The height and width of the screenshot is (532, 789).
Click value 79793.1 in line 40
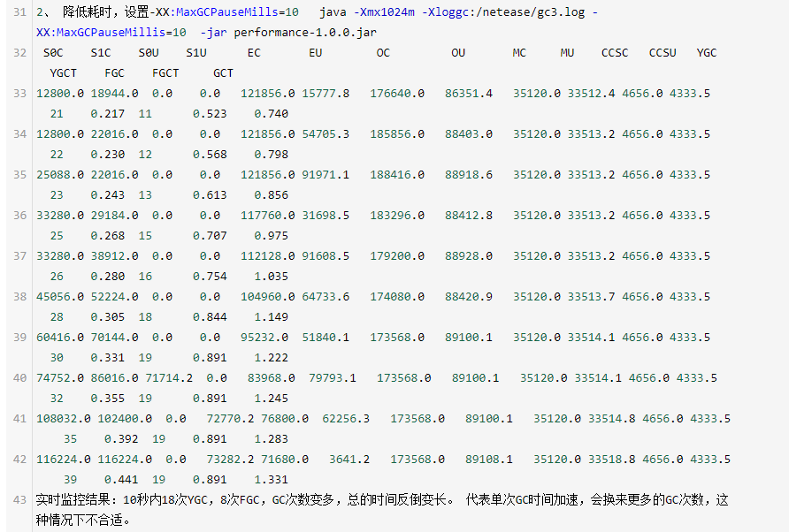click(x=332, y=378)
